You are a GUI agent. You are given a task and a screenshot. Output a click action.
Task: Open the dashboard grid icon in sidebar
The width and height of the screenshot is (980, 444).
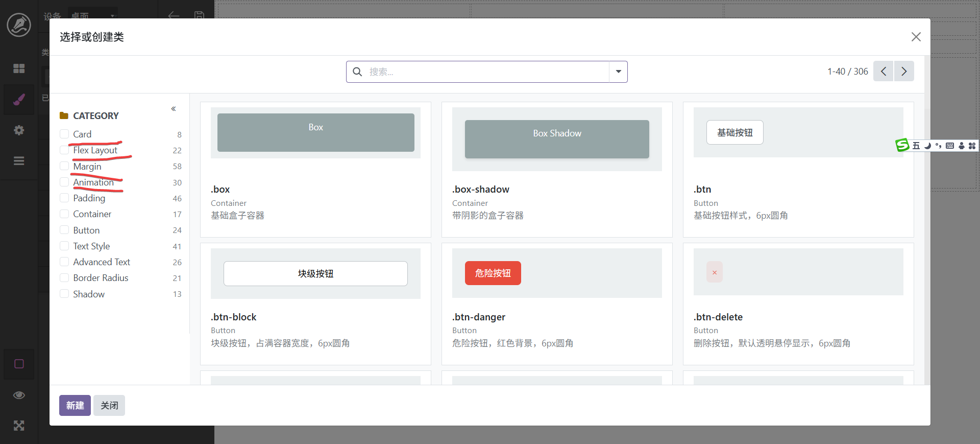tap(19, 68)
